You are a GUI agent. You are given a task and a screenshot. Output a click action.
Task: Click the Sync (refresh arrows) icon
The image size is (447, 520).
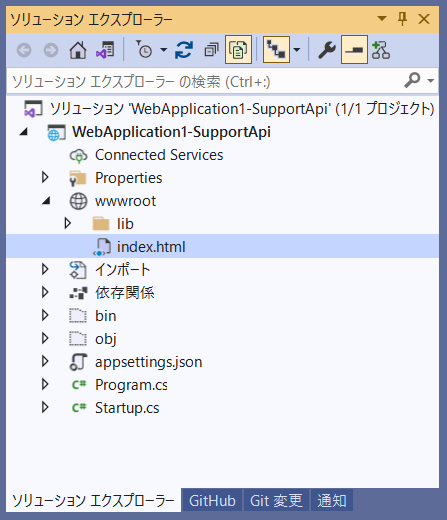[184, 50]
